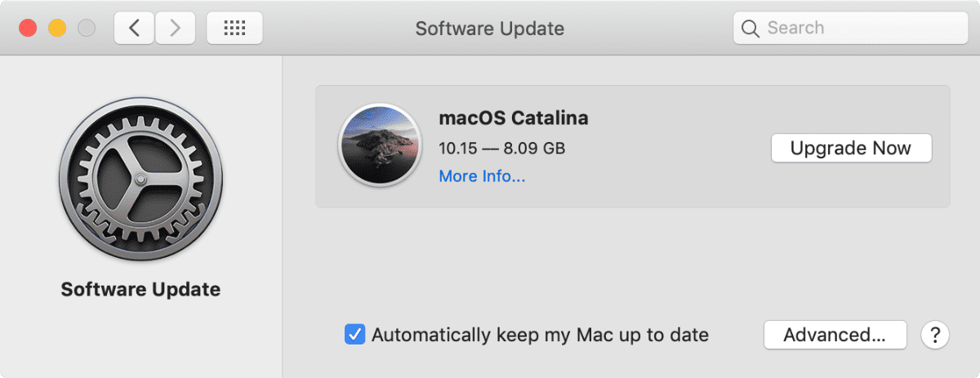Click the 'Automatically keep my Mac up to date' label
The image size is (980, 378).
click(540, 335)
